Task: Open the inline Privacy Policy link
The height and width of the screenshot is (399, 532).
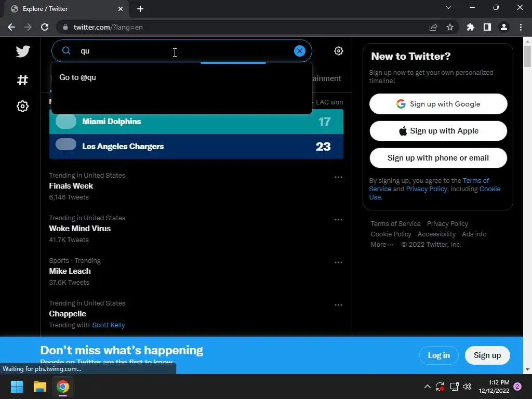Action: click(427, 189)
